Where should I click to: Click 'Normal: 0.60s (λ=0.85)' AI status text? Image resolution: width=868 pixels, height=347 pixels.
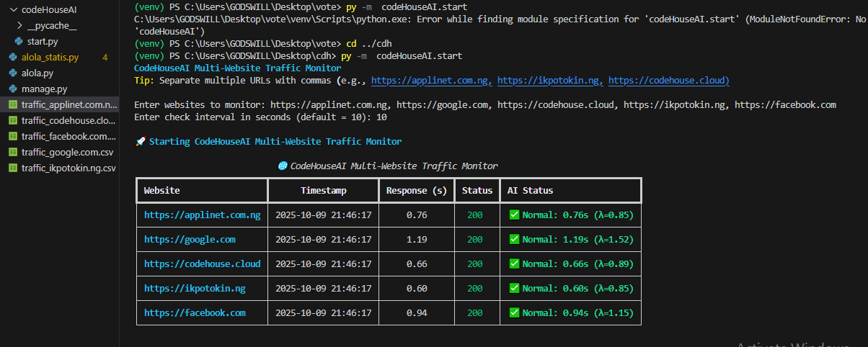coord(577,288)
